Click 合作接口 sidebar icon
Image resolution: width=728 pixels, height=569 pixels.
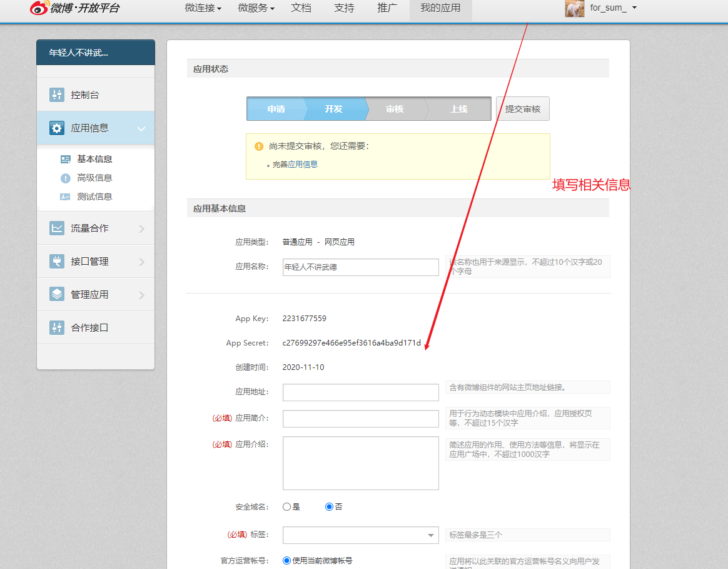[x=57, y=328]
